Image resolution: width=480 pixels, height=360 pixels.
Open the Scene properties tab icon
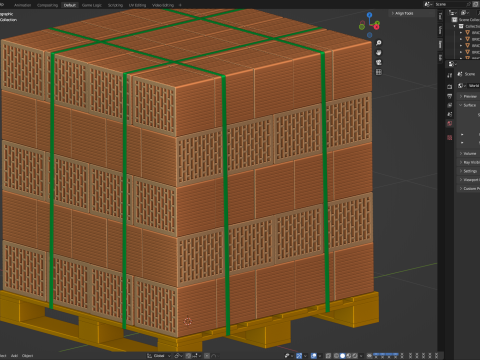(x=450, y=114)
